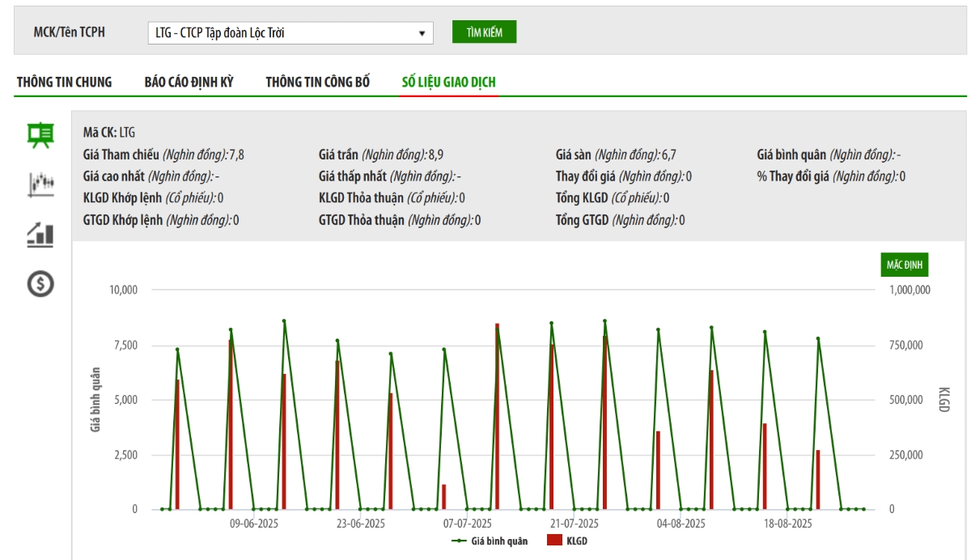Click the last green price peak point

pyautogui.click(x=818, y=338)
